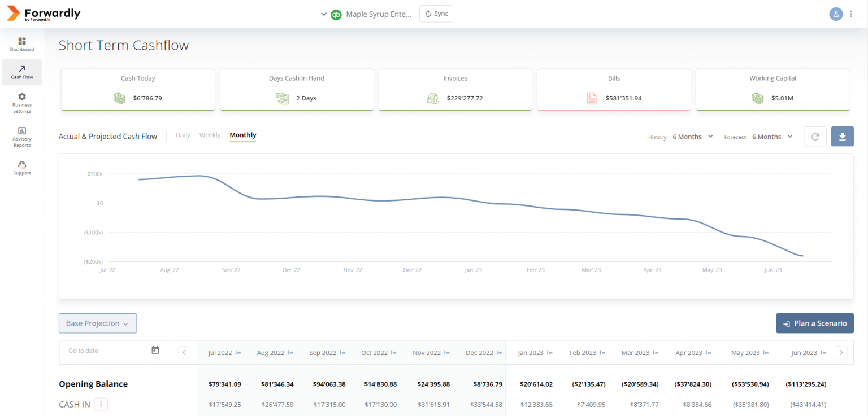
Task: Switch chart view to Daily
Action: [183, 135]
